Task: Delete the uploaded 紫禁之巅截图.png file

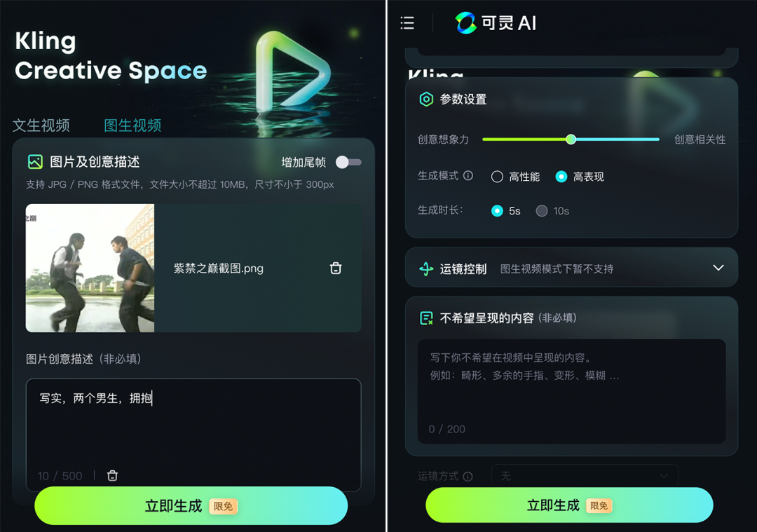Action: [336, 268]
